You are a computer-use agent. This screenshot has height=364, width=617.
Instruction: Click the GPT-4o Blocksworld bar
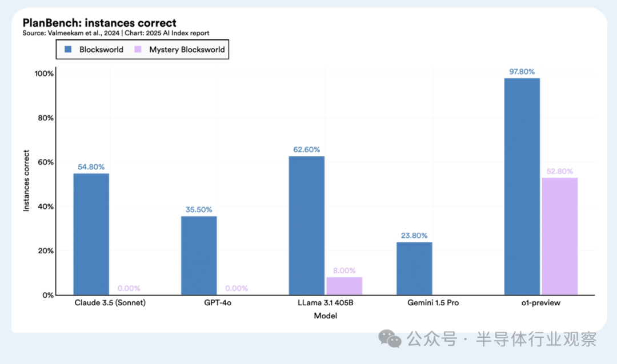tap(199, 256)
